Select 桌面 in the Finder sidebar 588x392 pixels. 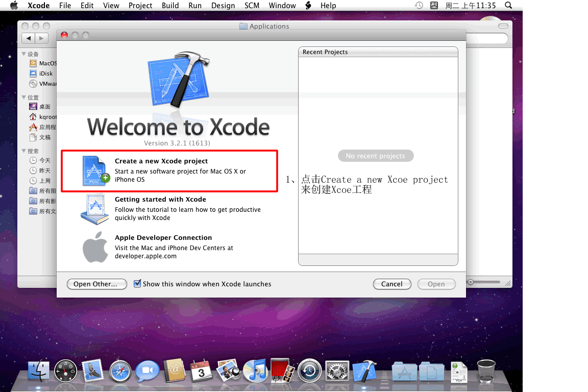click(x=40, y=107)
